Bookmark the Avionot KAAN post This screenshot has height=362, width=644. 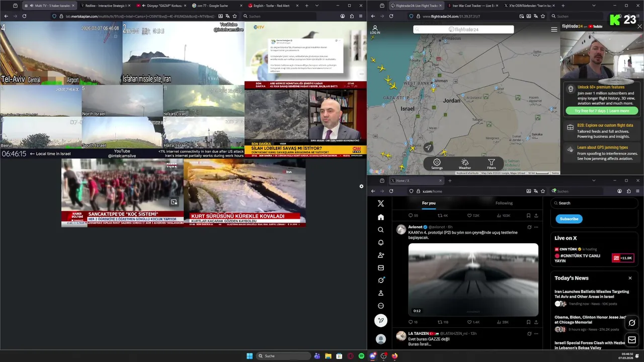[528, 322]
